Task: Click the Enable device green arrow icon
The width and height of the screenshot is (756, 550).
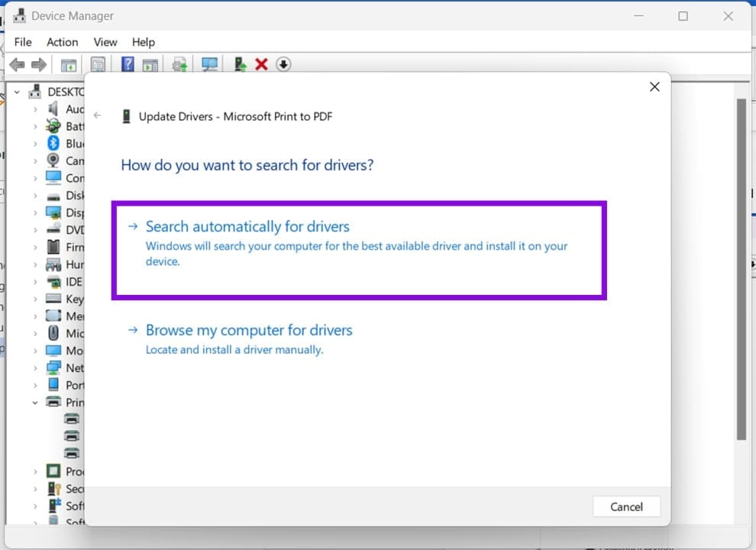Action: pyautogui.click(x=240, y=64)
